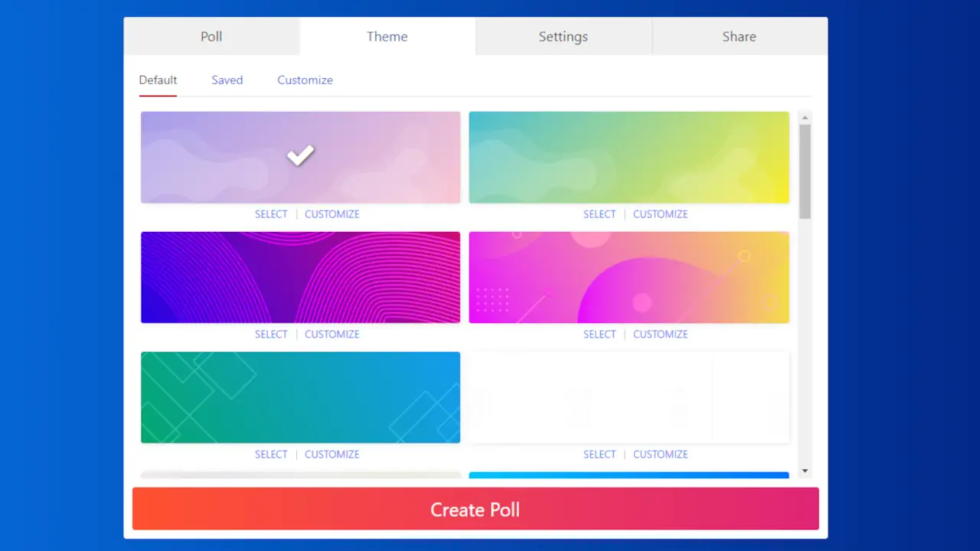Select the green-yellow gradient theme
The height and width of the screenshot is (551, 980).
point(599,214)
